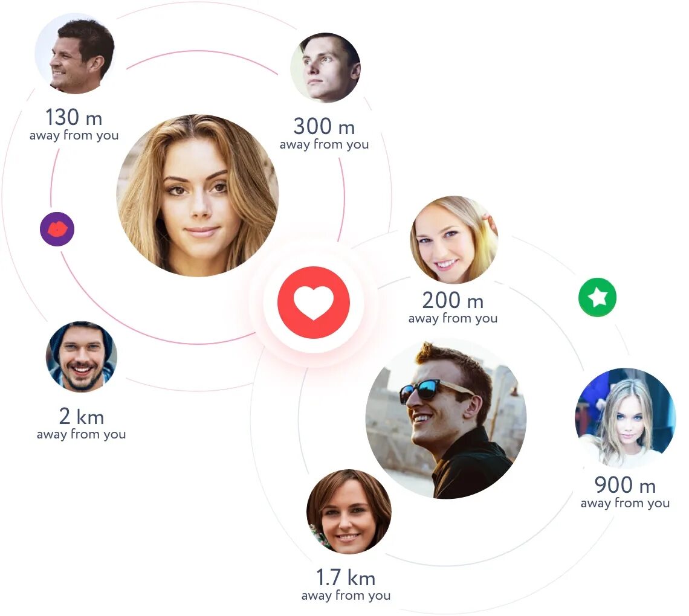Click the purple lips kiss icon
The width and height of the screenshot is (689, 616).
[x=57, y=229]
